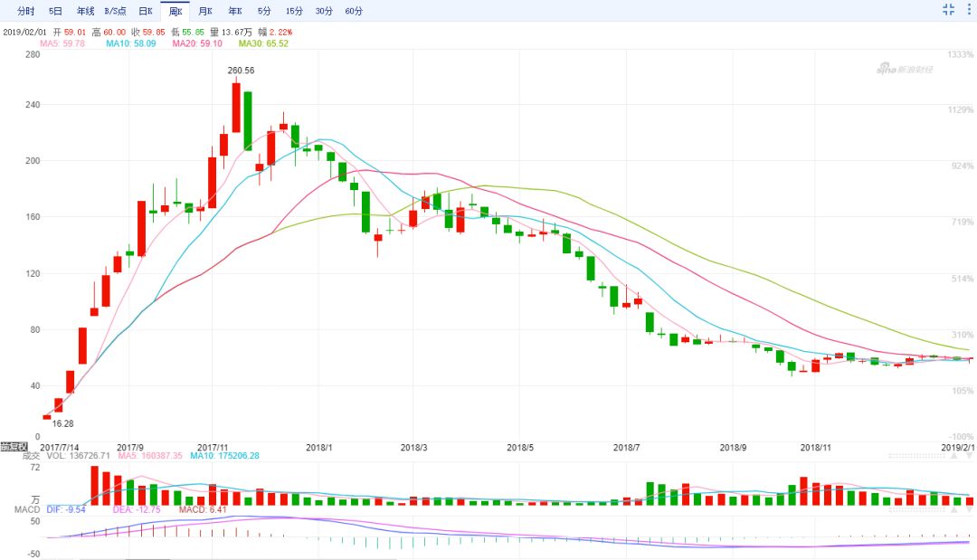The image size is (977, 560).
Task: Switch to the 分时 intraday tab
Action: click(x=26, y=11)
